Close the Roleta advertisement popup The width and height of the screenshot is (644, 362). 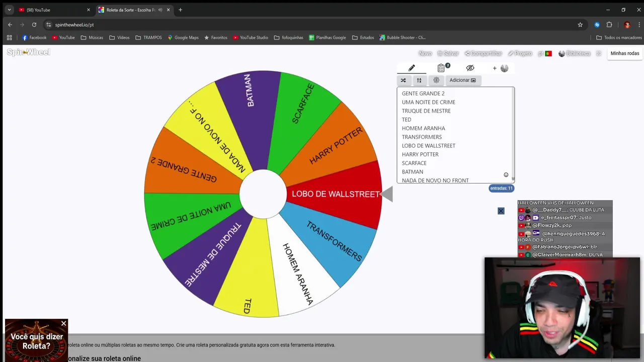63,323
